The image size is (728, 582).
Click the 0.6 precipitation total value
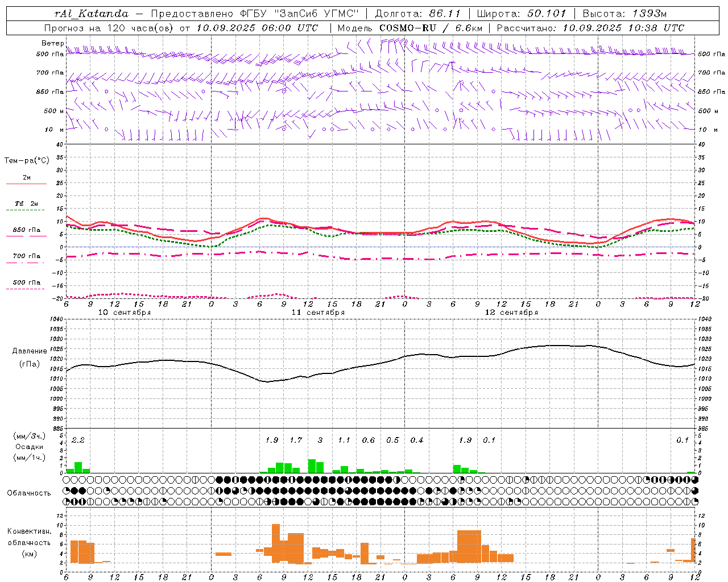(369, 440)
